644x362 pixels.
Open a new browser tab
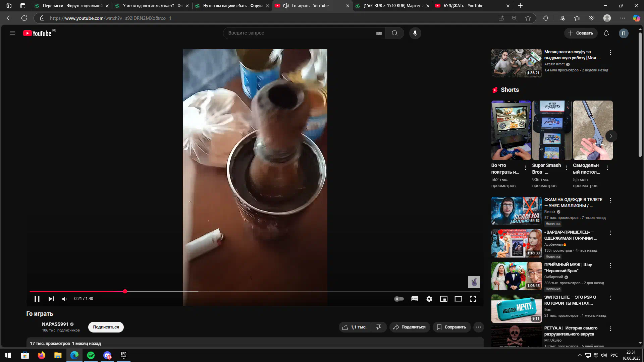point(520,6)
